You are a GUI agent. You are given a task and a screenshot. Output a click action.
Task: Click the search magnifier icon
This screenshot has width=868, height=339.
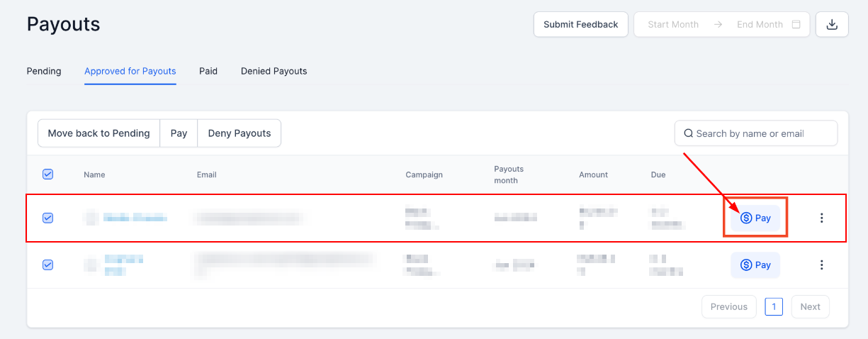click(688, 133)
